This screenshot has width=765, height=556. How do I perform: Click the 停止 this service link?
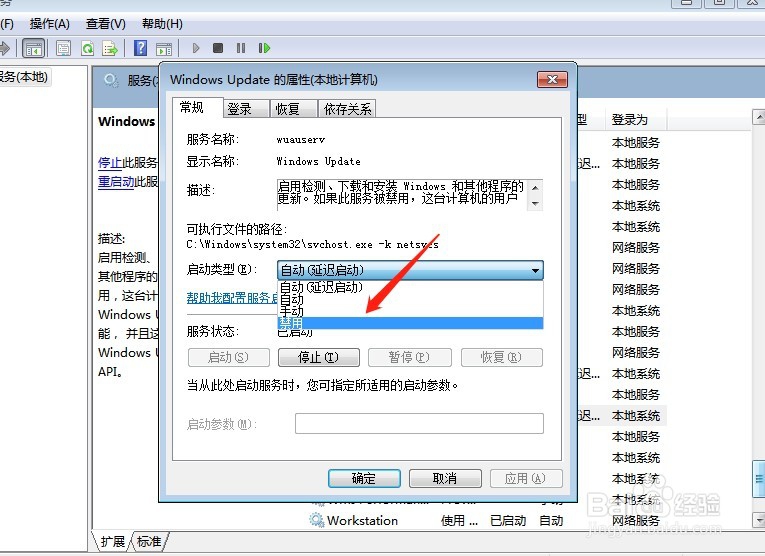[110, 162]
